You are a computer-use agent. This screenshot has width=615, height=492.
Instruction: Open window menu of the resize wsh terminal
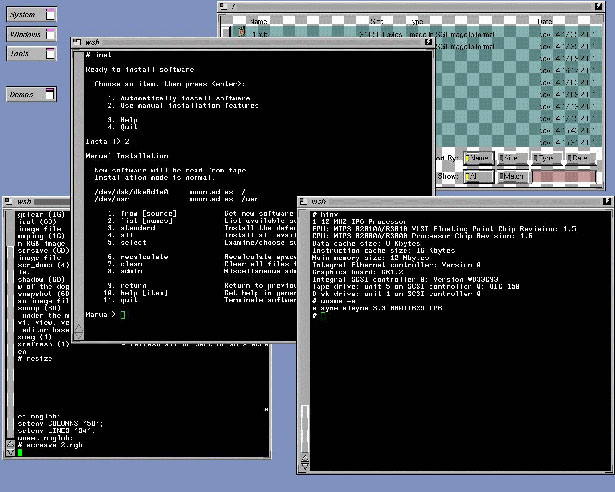8,201
